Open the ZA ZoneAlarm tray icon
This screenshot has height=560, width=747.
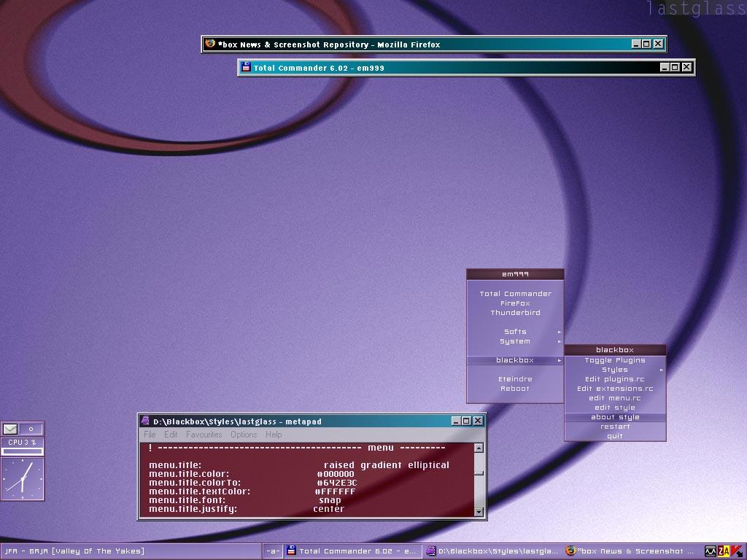(724, 551)
